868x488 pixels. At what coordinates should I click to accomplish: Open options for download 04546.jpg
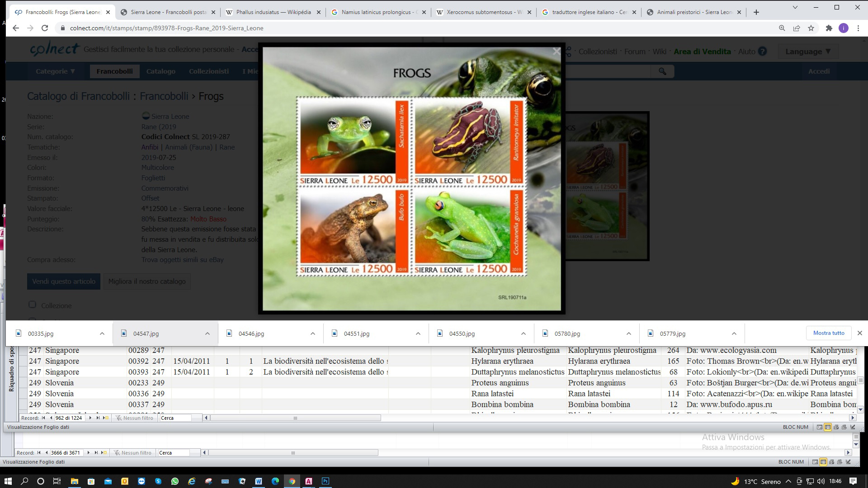(x=313, y=333)
